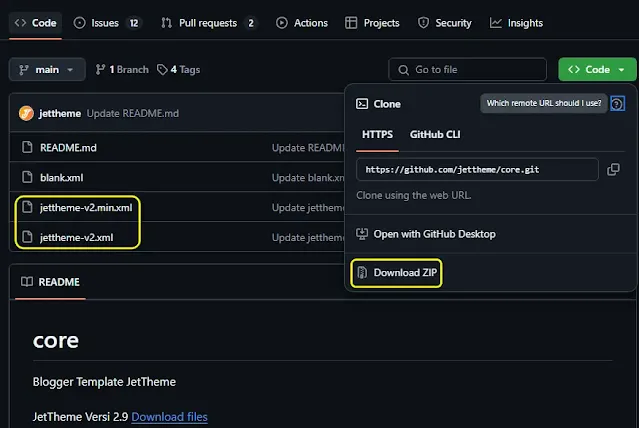Image resolution: width=639 pixels, height=428 pixels.
Task: Click the Clone using the web URL text
Action: tap(414, 195)
